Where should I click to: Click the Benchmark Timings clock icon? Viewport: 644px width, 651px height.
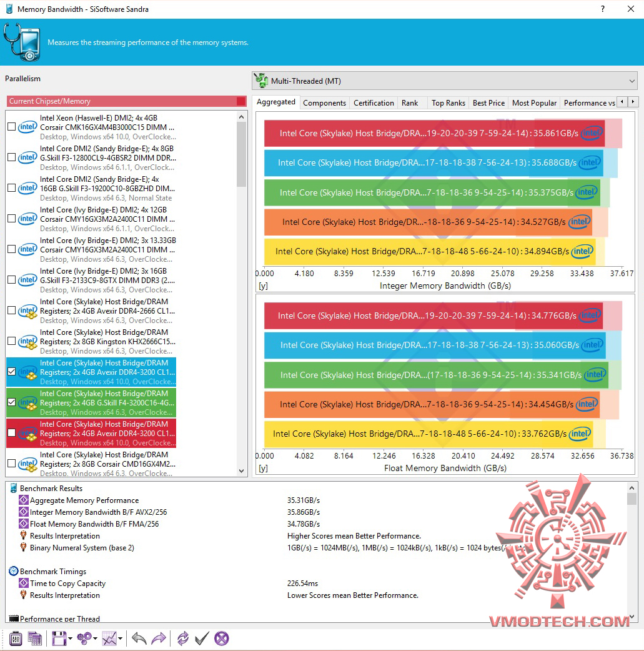point(14,571)
